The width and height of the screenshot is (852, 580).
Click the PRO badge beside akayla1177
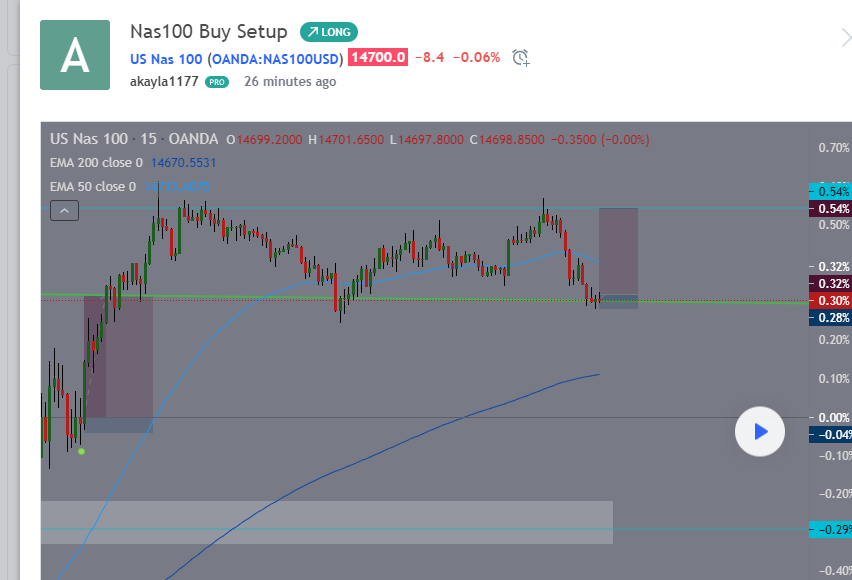pos(217,82)
